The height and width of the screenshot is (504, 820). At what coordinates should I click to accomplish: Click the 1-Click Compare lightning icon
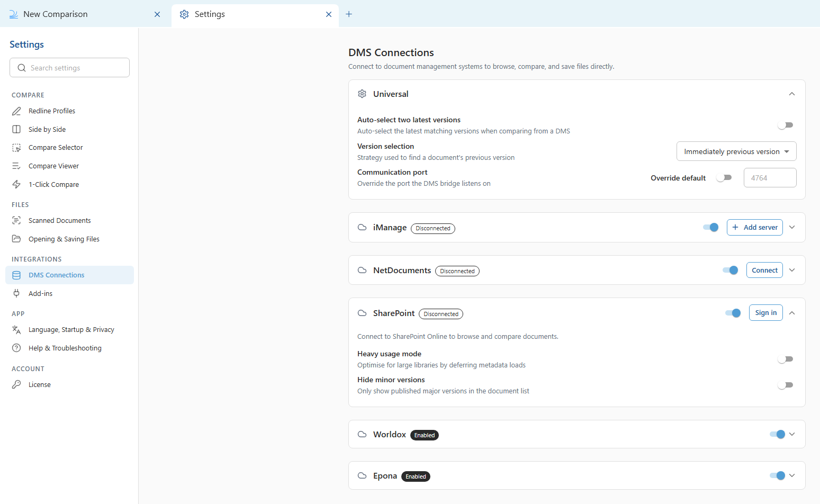coord(16,184)
